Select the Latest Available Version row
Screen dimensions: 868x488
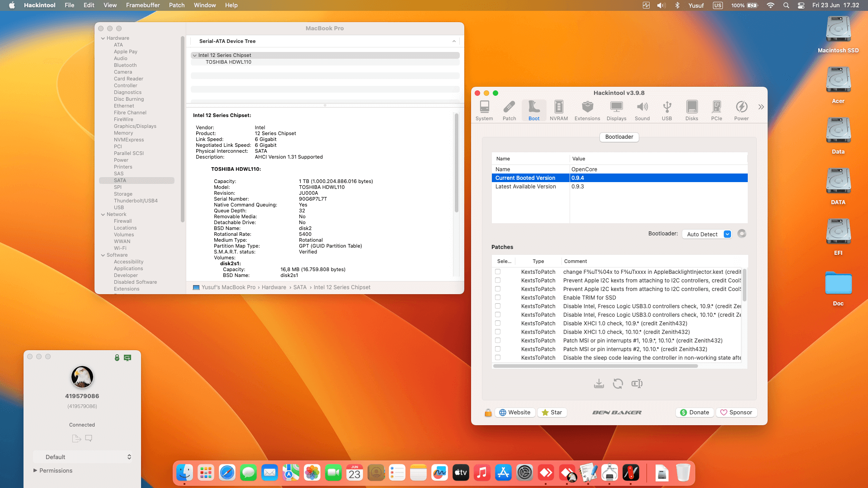(x=619, y=187)
